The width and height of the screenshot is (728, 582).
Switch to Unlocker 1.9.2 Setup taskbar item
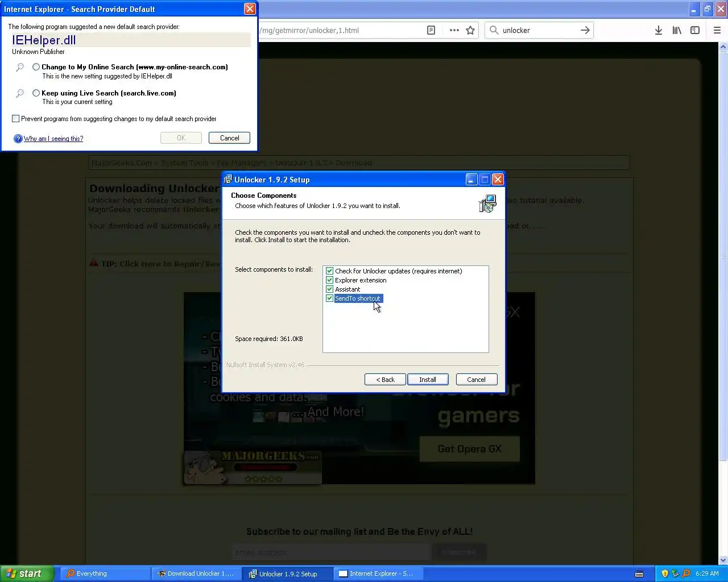point(288,573)
